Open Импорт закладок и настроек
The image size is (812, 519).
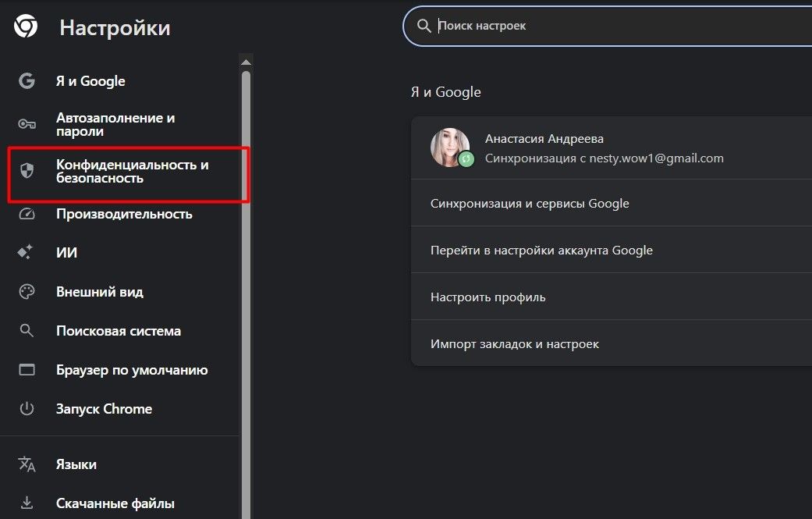tap(611, 343)
